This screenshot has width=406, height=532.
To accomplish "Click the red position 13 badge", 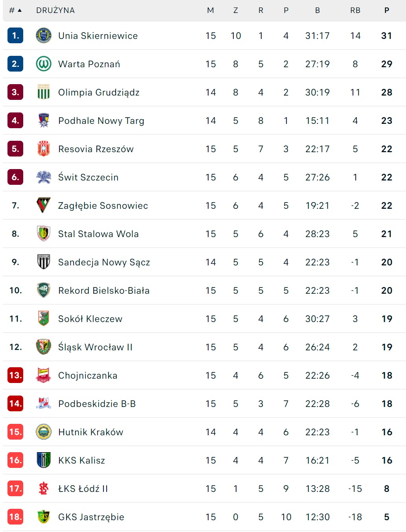I will pos(15,375).
